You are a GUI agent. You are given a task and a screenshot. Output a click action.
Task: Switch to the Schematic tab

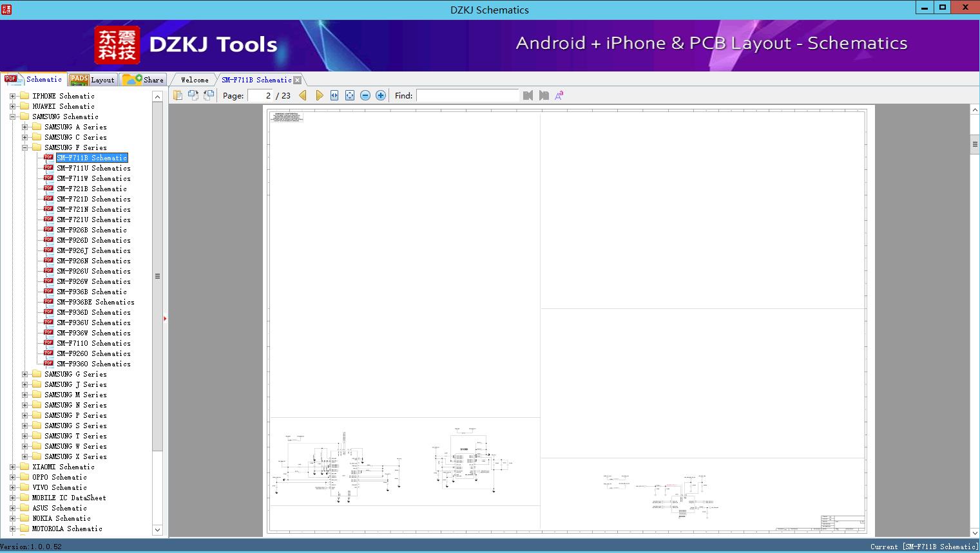coord(34,79)
